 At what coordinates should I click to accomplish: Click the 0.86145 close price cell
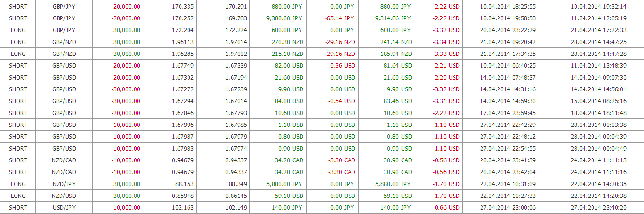235,196
